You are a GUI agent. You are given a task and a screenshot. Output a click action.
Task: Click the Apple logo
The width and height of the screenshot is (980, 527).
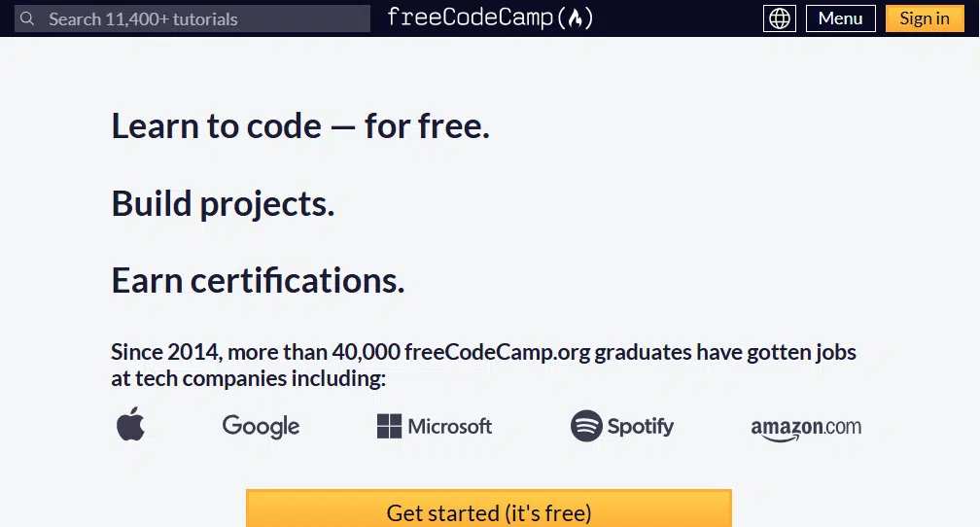pos(130,424)
